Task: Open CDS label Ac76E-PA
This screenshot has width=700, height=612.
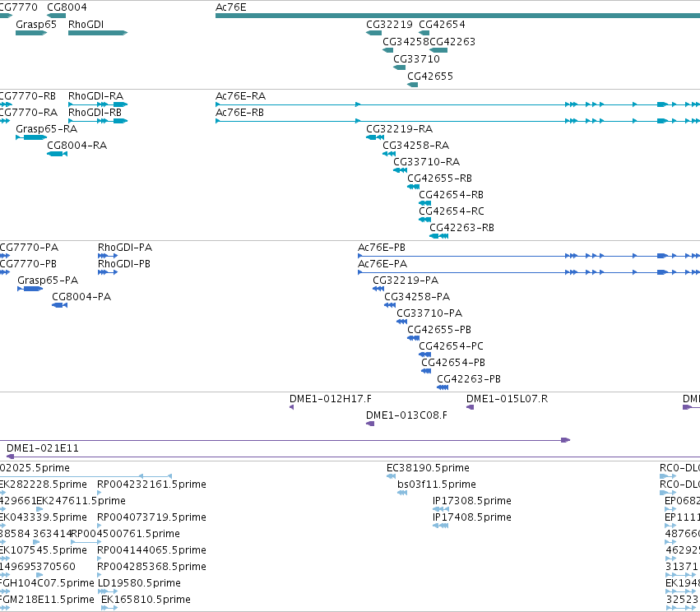Action: [382, 264]
